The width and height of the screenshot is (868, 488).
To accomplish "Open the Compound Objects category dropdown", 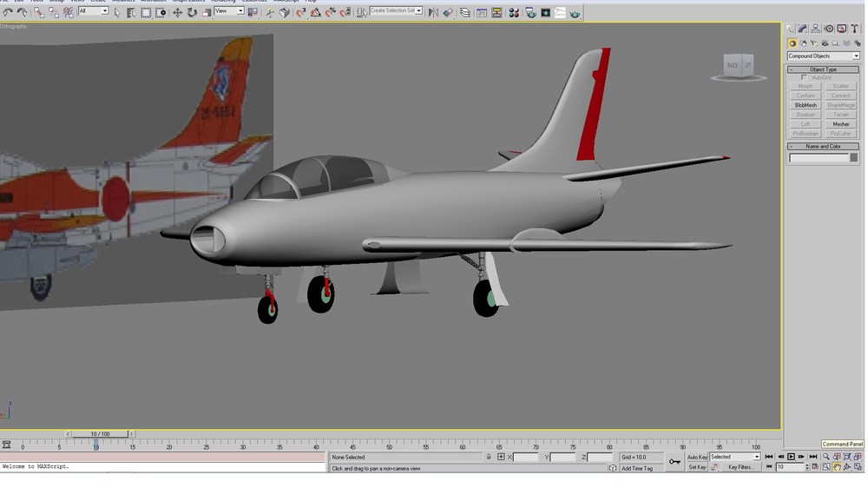I will tap(823, 56).
